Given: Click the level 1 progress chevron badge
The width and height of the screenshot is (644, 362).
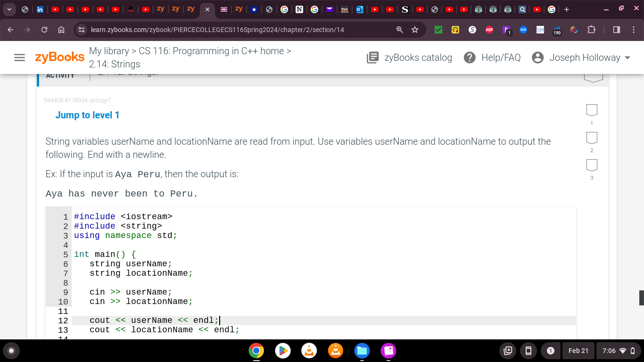Looking at the screenshot, I should tap(592, 110).
